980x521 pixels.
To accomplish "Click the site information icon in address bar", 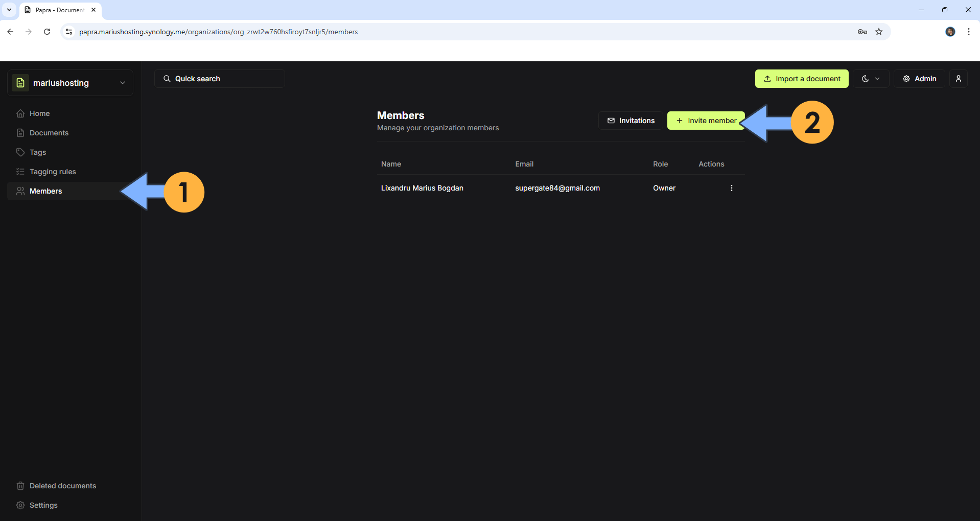I will point(69,32).
